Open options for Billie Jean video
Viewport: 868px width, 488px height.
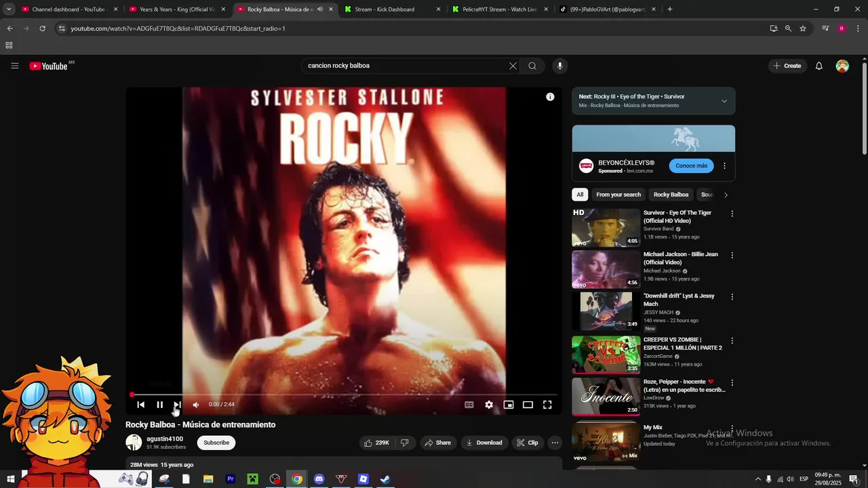pos(732,256)
